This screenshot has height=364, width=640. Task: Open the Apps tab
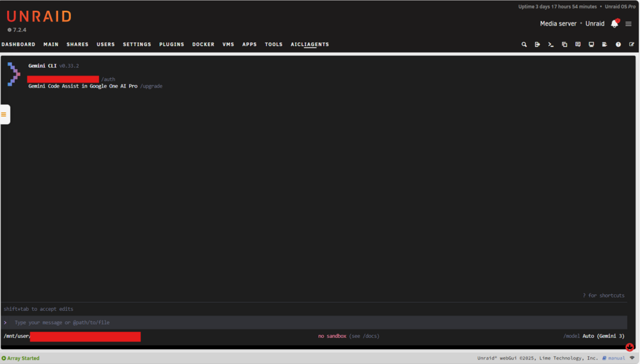250,45
